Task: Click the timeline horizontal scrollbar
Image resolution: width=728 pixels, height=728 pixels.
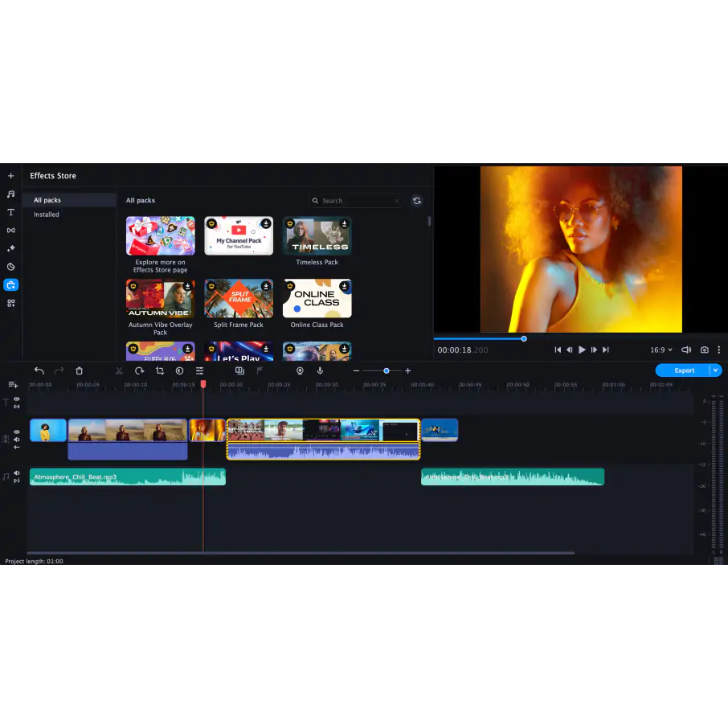Action: [x=301, y=553]
